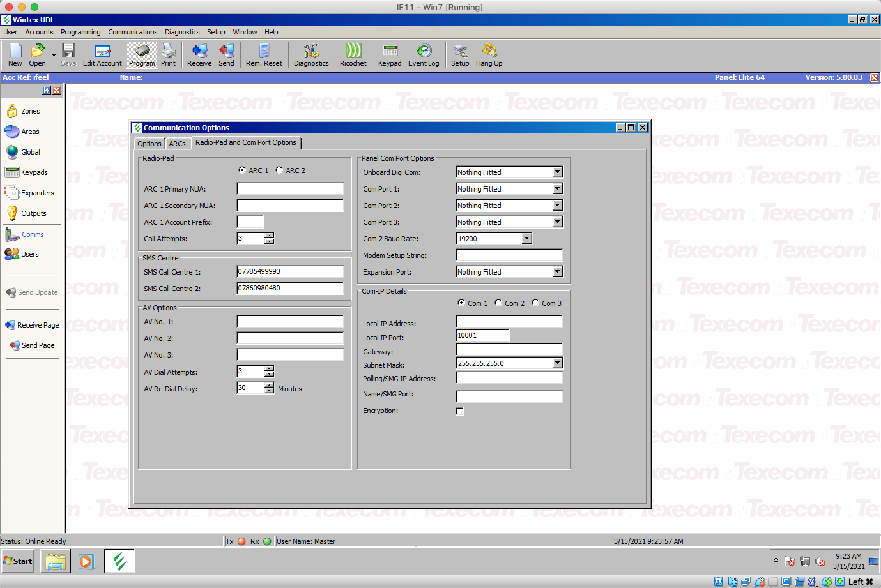
Task: Click the Receive toolbar icon
Action: (x=199, y=55)
